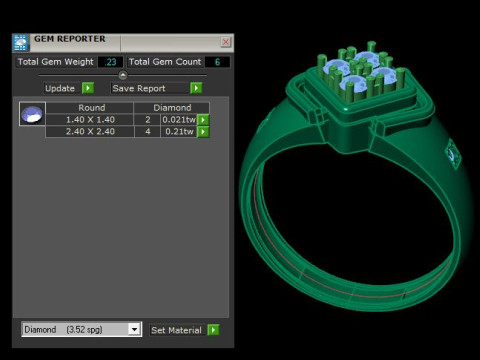480x360 pixels.
Task: Open the Diamond (3.52 spg) material dropdown
Action: click(82, 329)
